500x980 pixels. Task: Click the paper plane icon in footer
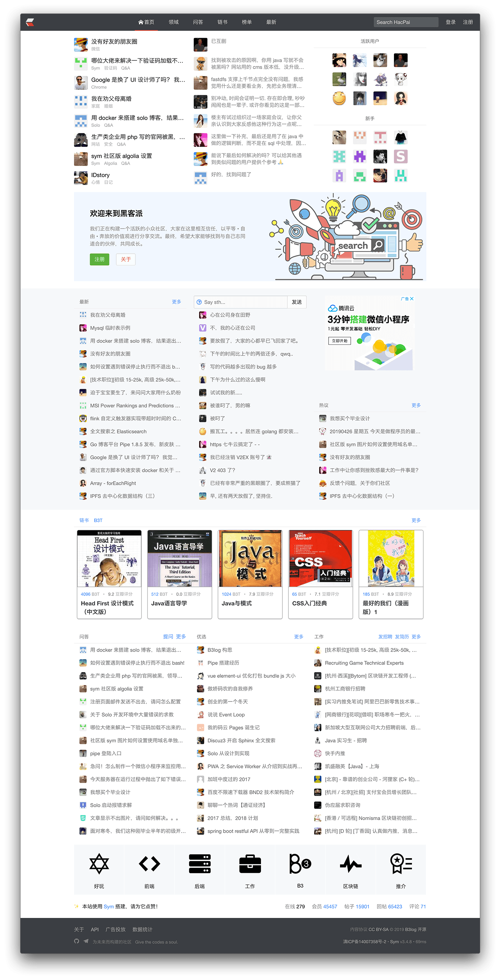(x=86, y=941)
